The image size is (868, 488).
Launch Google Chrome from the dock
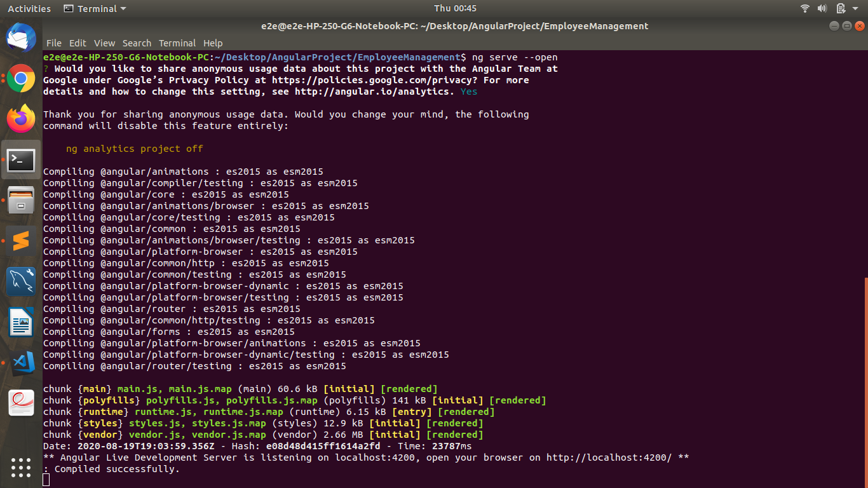point(21,79)
